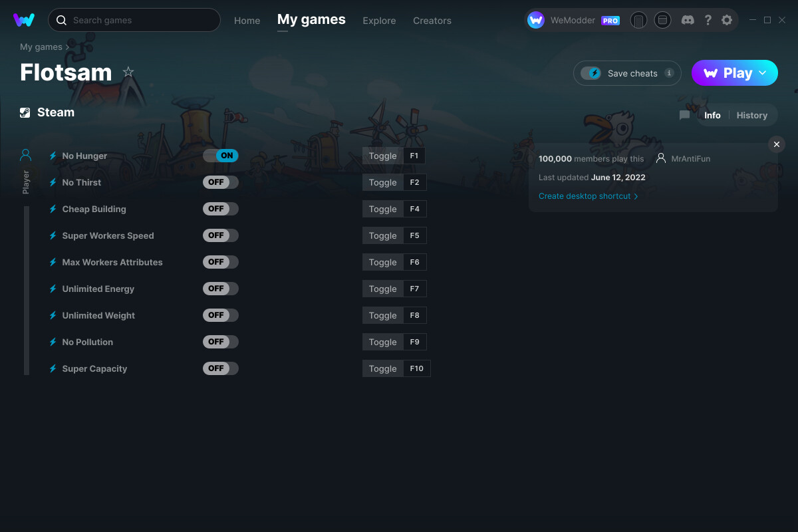This screenshot has height=532, width=798.
Task: Enable the Cheap Building cheat
Action: (x=221, y=209)
